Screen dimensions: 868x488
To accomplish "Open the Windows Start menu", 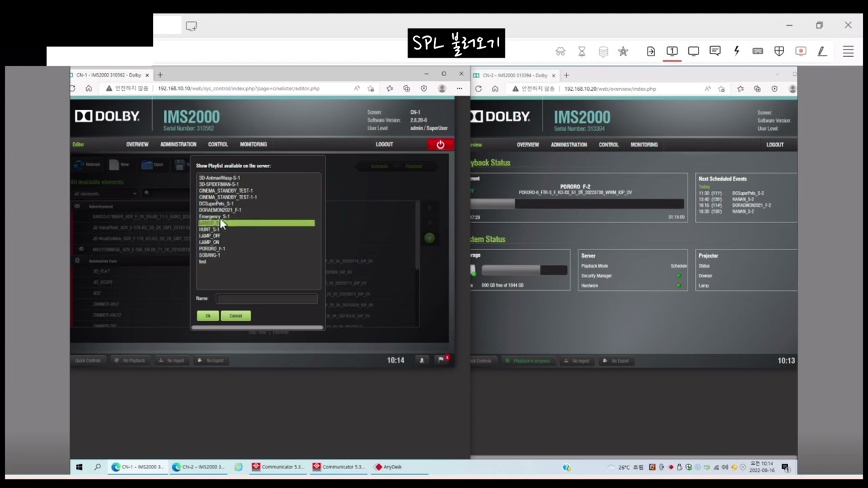I will pos(79,467).
